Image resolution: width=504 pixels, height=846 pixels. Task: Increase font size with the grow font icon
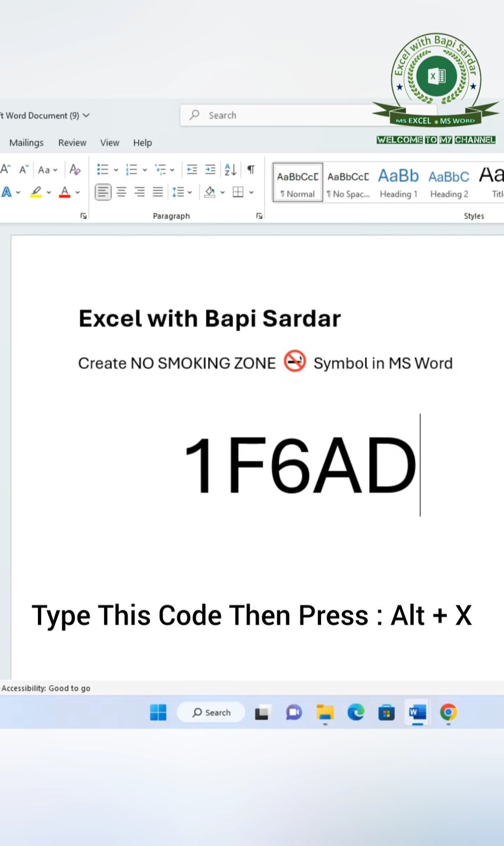pyautogui.click(x=5, y=170)
